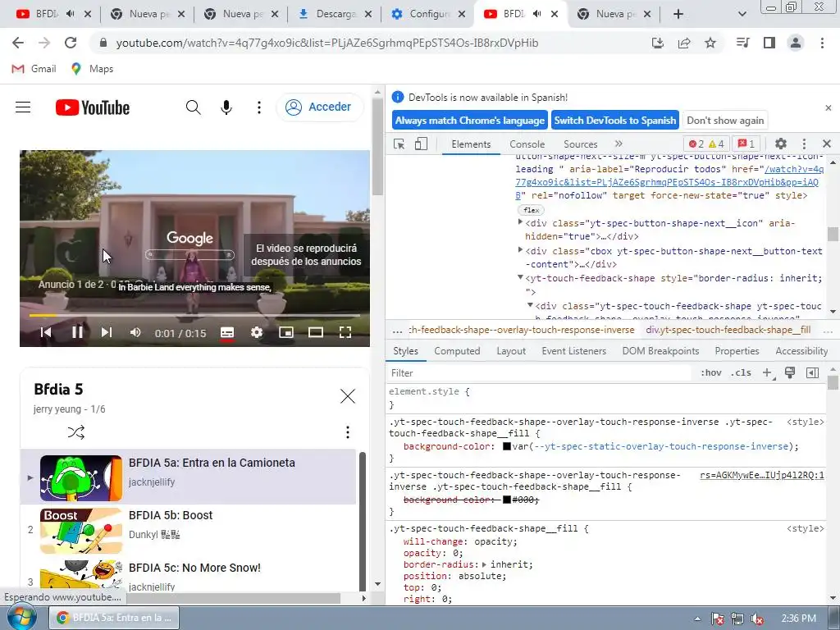
Task: Toggle theater mode in player
Action: pos(316,333)
